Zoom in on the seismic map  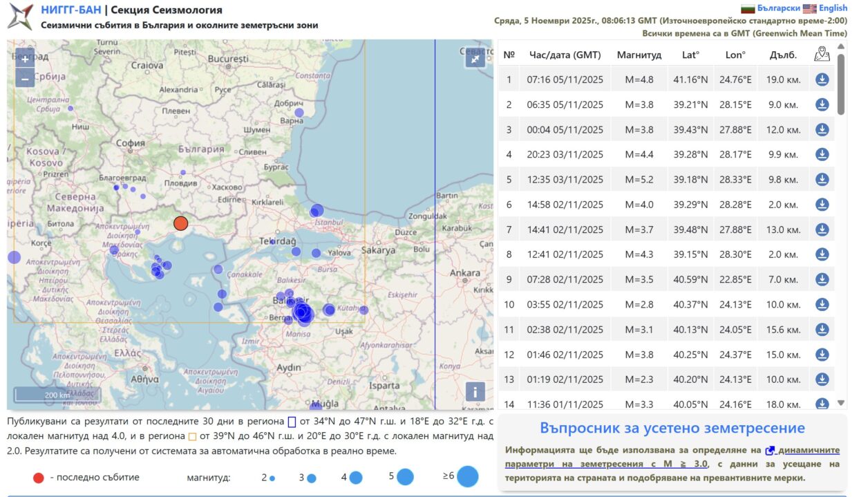(25, 59)
